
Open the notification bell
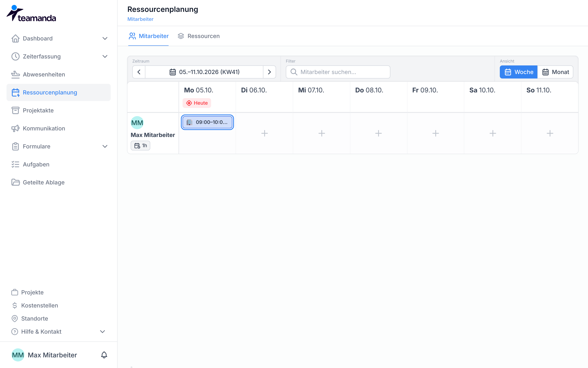104,355
